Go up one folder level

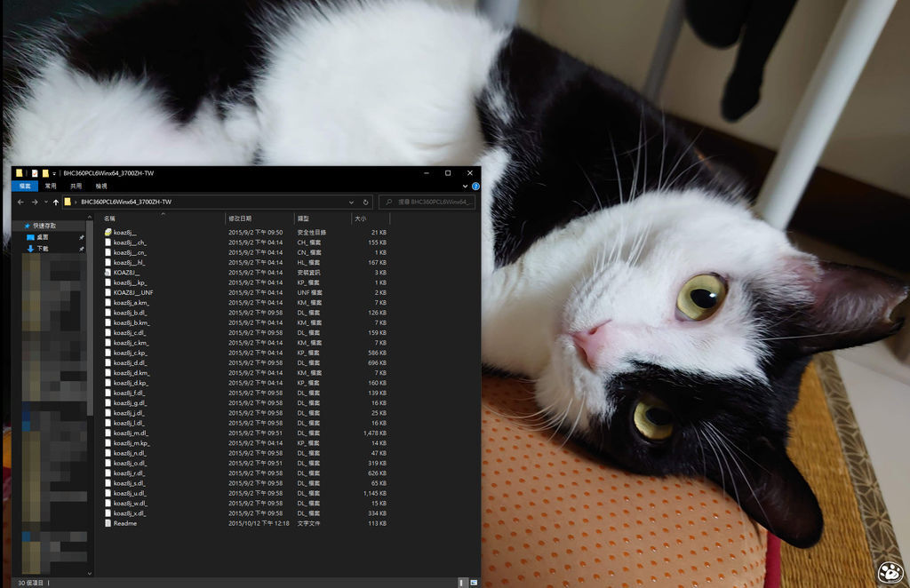click(56, 202)
